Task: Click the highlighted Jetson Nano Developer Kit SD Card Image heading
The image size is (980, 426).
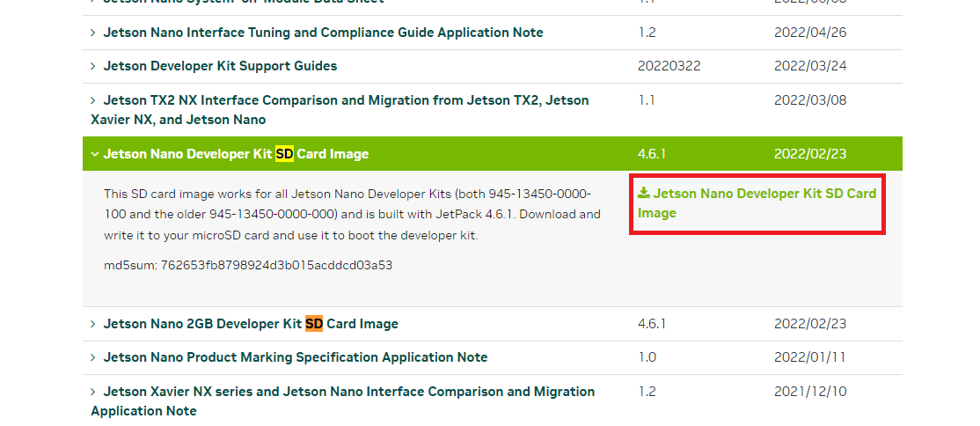Action: tap(236, 154)
